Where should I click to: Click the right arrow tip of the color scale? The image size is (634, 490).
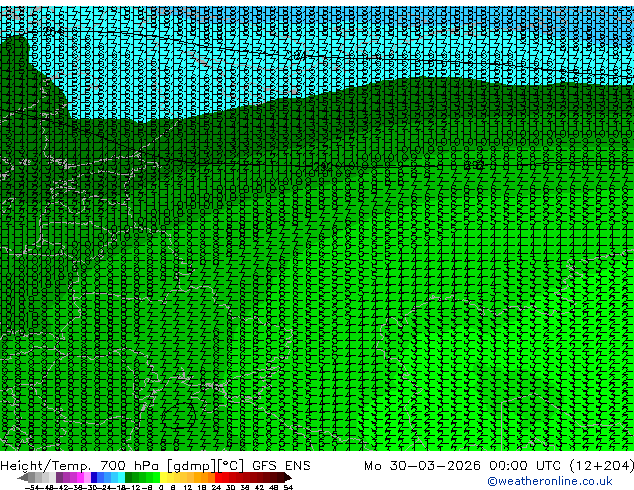coord(289,478)
